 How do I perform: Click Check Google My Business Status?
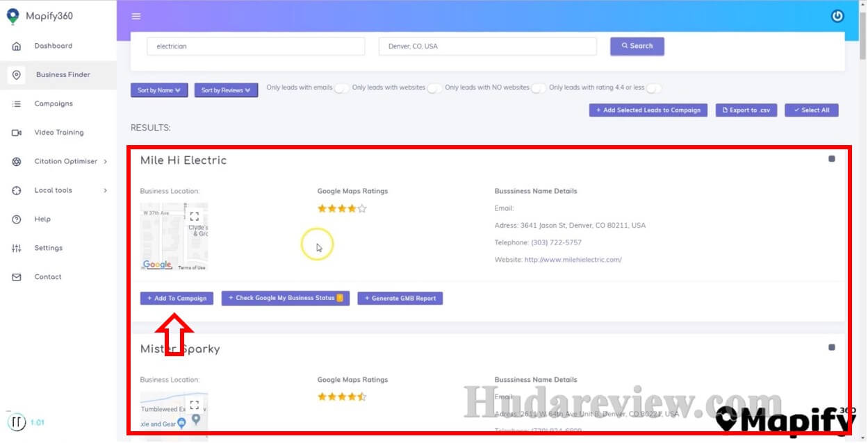pos(286,299)
